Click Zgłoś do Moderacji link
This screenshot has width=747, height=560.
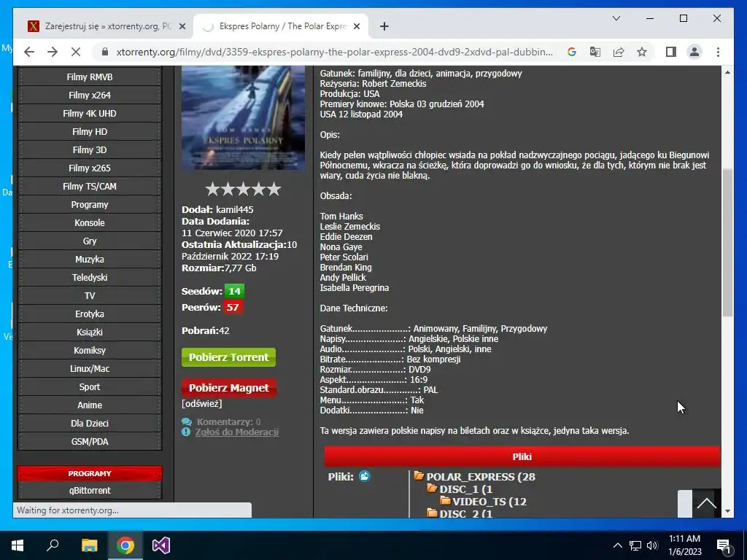[237, 432]
